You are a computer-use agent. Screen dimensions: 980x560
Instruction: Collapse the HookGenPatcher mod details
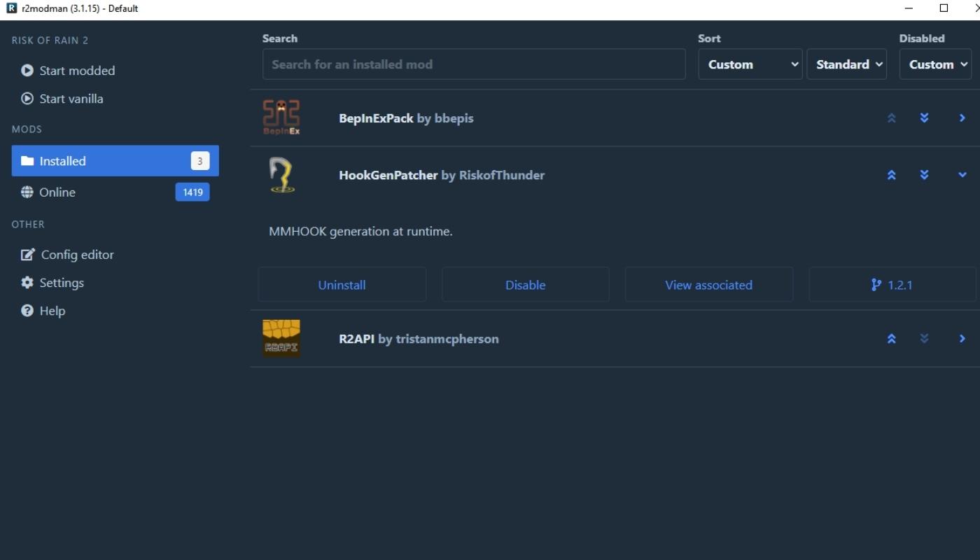coord(962,175)
